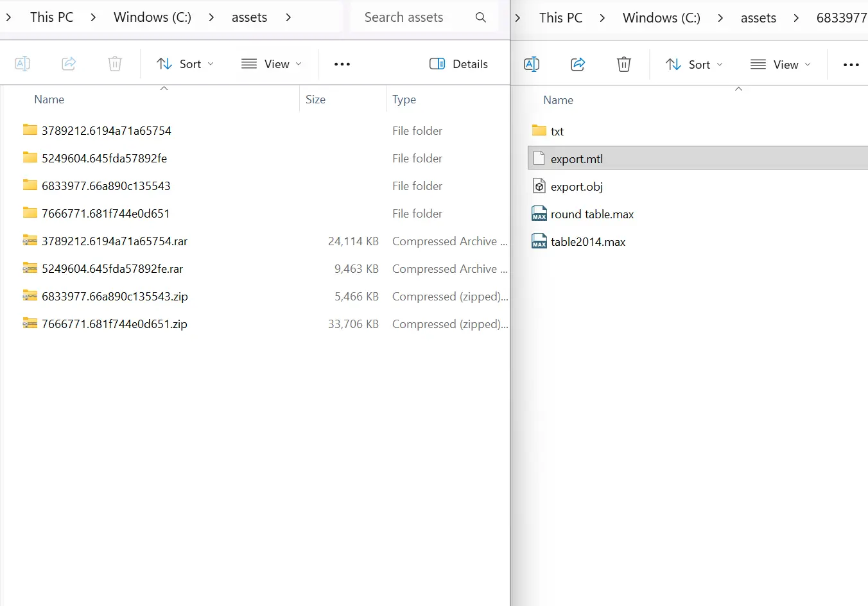
Task: Expand chevron after Windows (C:) in left window
Action: 211,17
